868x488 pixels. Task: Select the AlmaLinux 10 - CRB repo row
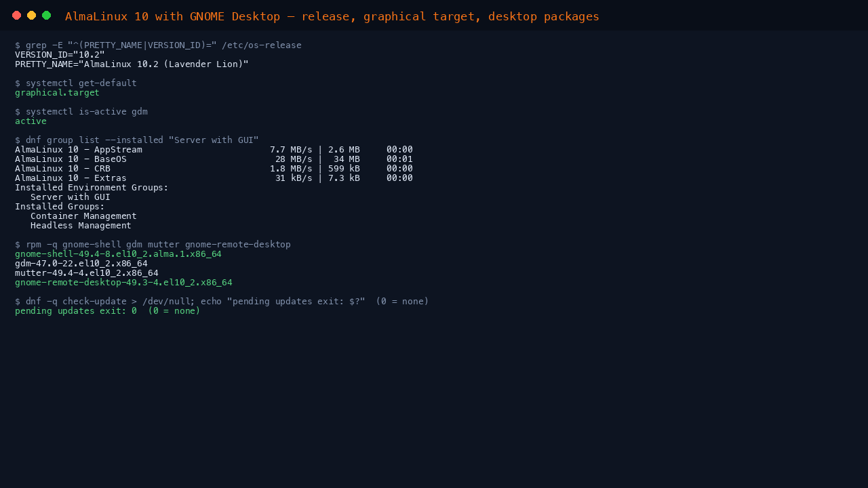click(x=214, y=169)
